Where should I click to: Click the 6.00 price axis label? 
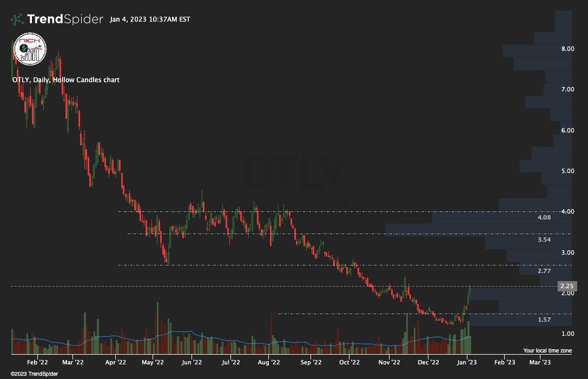pyautogui.click(x=568, y=130)
